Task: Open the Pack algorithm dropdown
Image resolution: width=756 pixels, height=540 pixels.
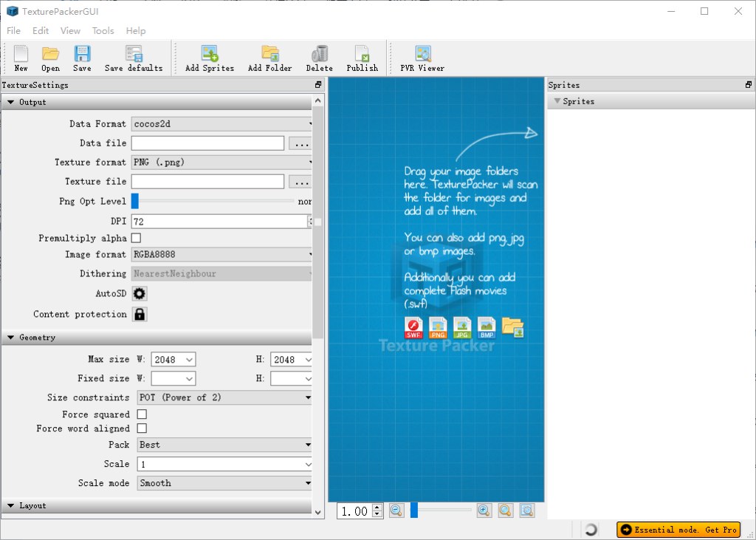Action: [224, 445]
